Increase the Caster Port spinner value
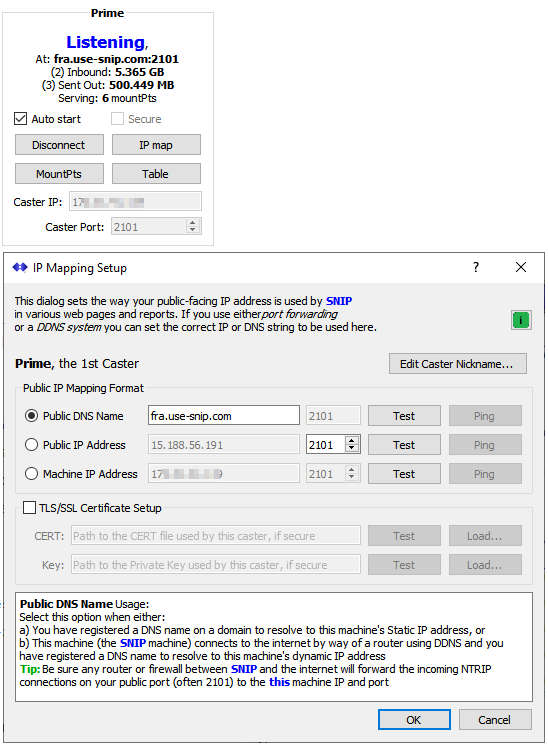Screen dimensions: 548x746 [192, 223]
